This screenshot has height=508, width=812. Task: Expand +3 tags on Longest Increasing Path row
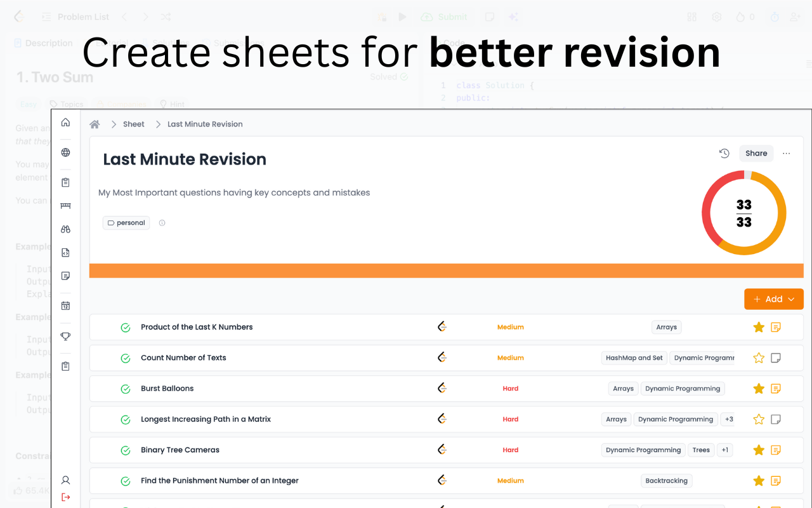pos(729,419)
